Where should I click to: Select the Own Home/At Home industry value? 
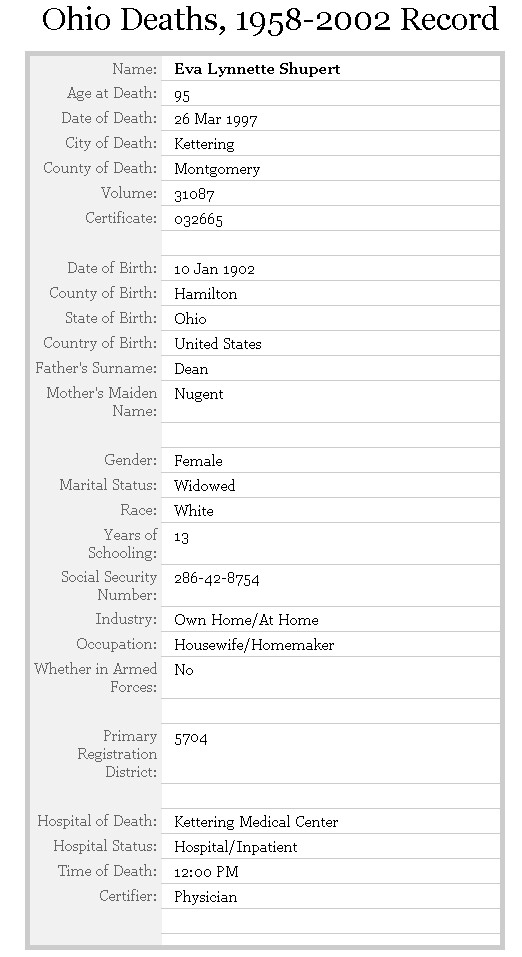point(246,620)
